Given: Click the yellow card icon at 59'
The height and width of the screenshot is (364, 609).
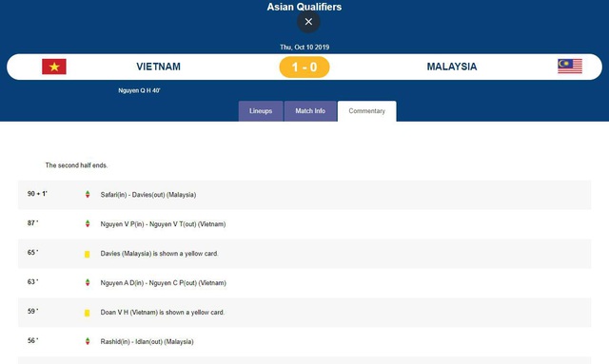Looking at the screenshot, I should point(87,313).
